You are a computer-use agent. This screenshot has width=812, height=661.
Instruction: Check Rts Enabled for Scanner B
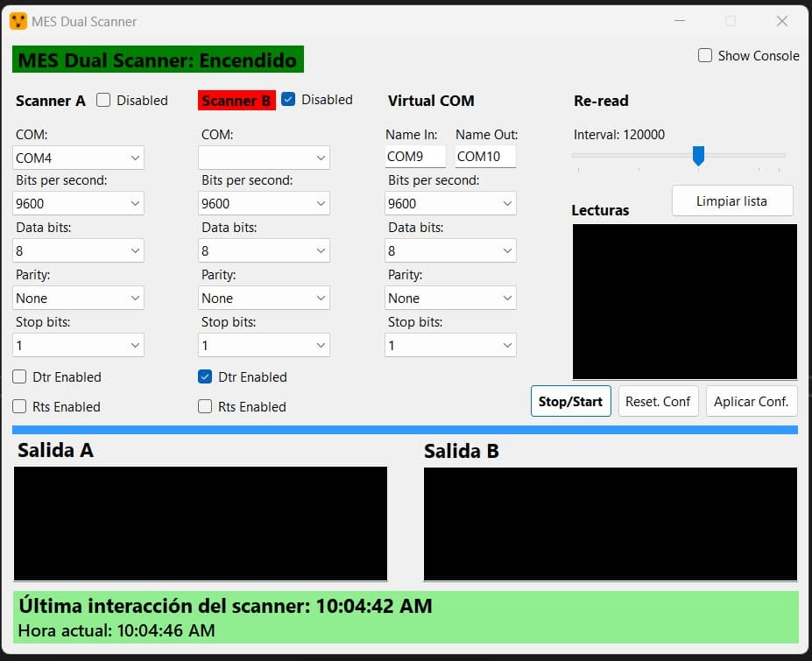pyautogui.click(x=205, y=406)
